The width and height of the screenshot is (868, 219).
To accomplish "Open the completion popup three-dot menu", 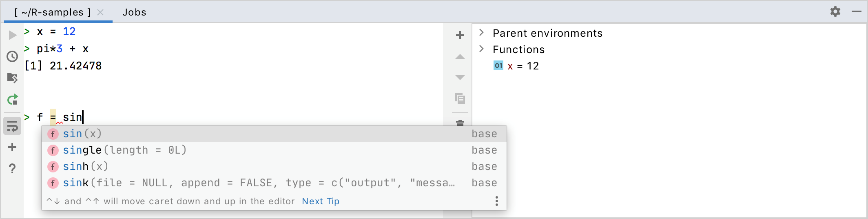I will click(496, 201).
